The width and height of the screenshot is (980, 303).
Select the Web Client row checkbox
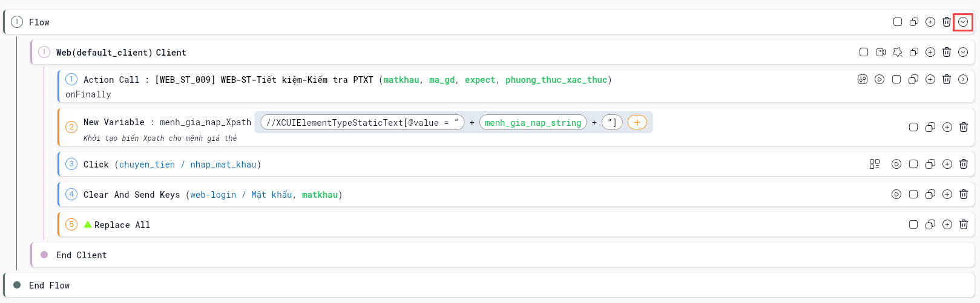(x=864, y=53)
